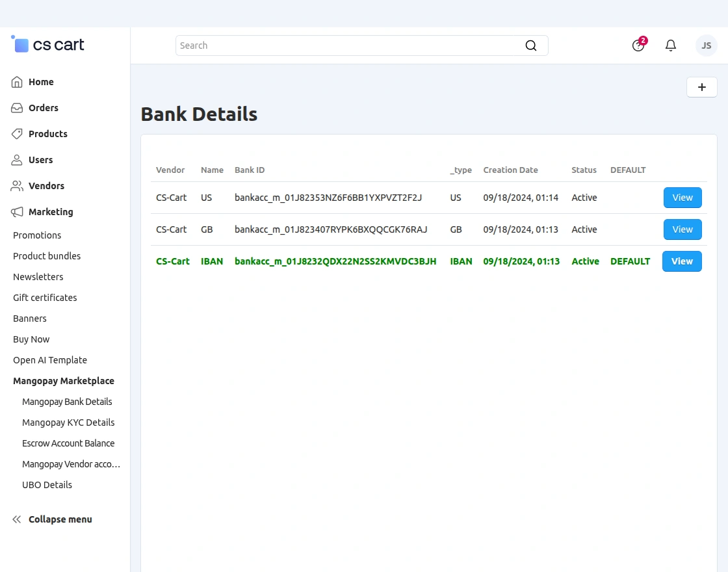Click the Products tag icon
Screen dimensions: 728x572
pos(17,134)
